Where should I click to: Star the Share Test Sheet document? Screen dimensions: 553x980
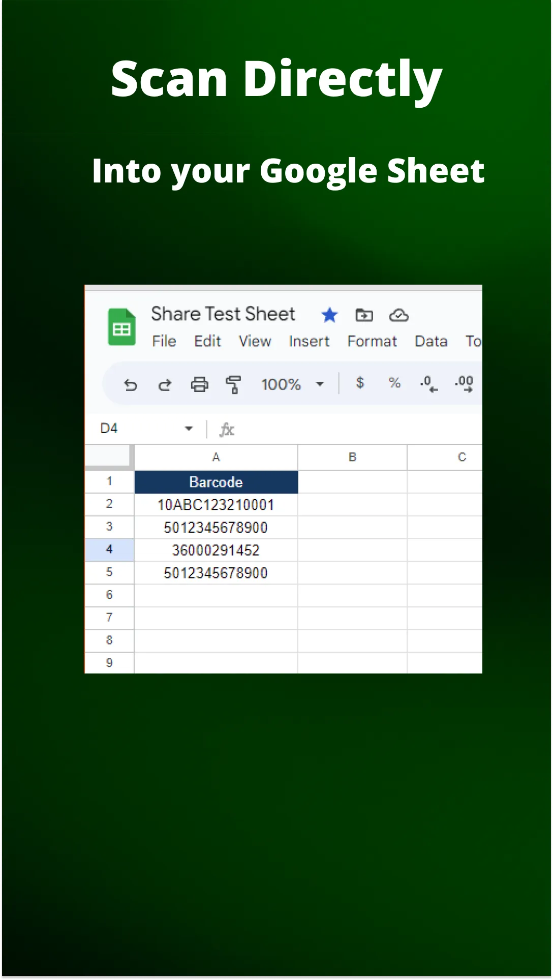click(x=330, y=315)
